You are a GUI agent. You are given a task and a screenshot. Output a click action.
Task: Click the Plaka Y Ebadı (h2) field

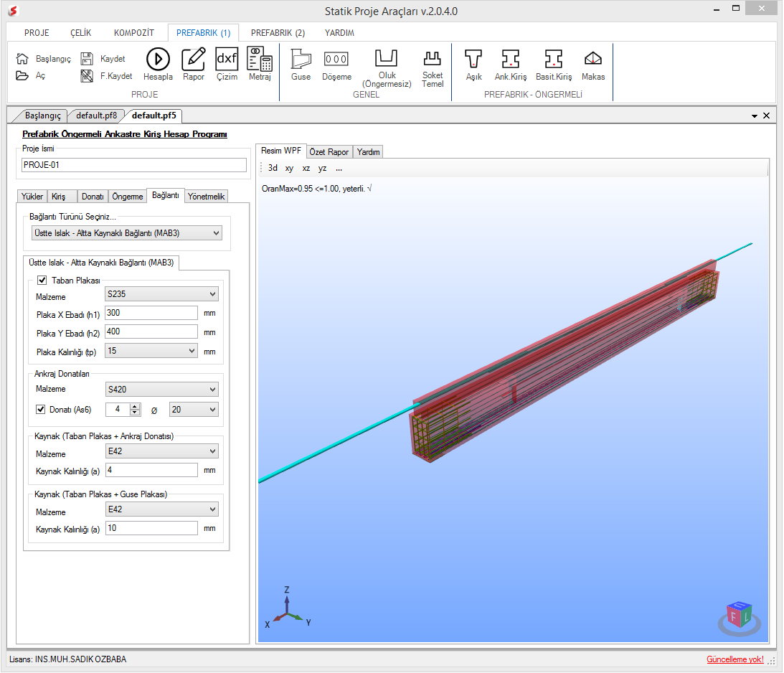[151, 331]
